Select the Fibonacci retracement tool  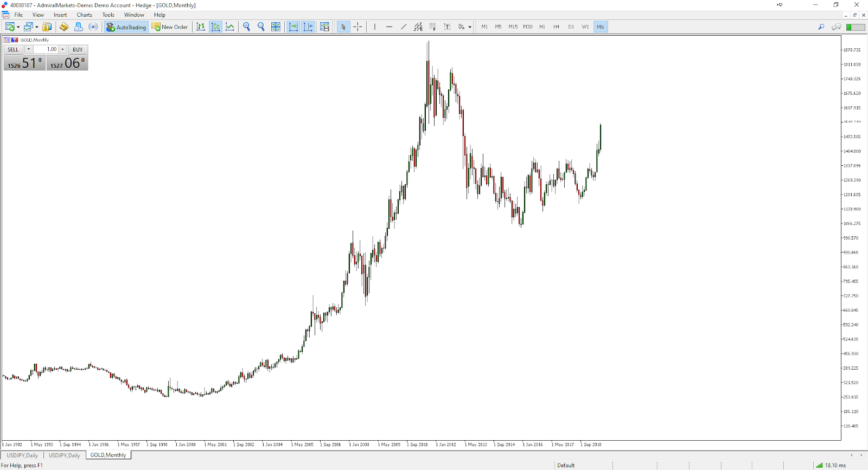click(x=432, y=27)
